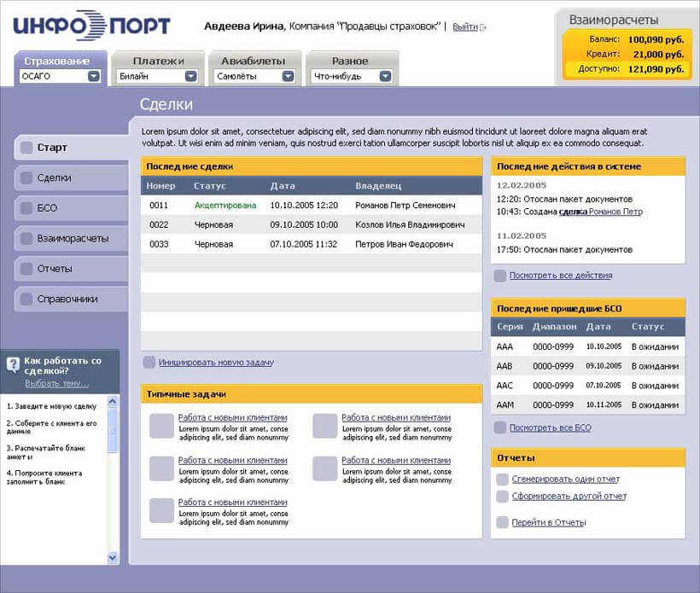Screen dimensions: 700x593
Task: Click the help panel scrollbar down arrow
Action: (x=113, y=557)
